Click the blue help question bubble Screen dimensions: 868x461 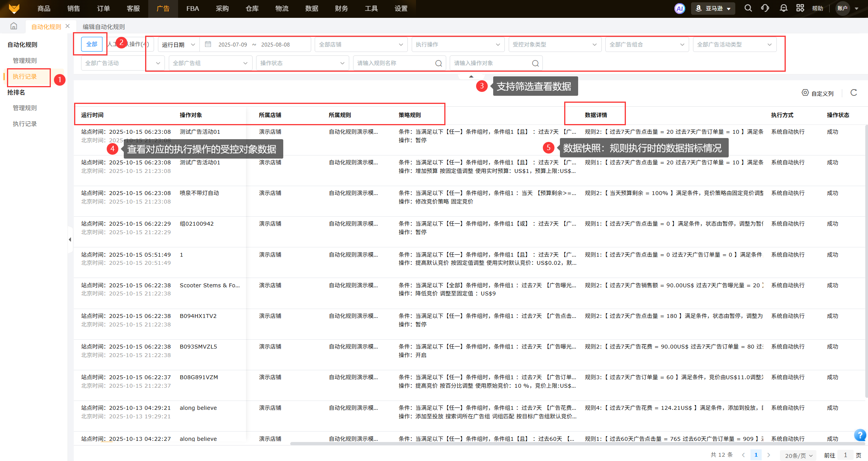pos(859,435)
